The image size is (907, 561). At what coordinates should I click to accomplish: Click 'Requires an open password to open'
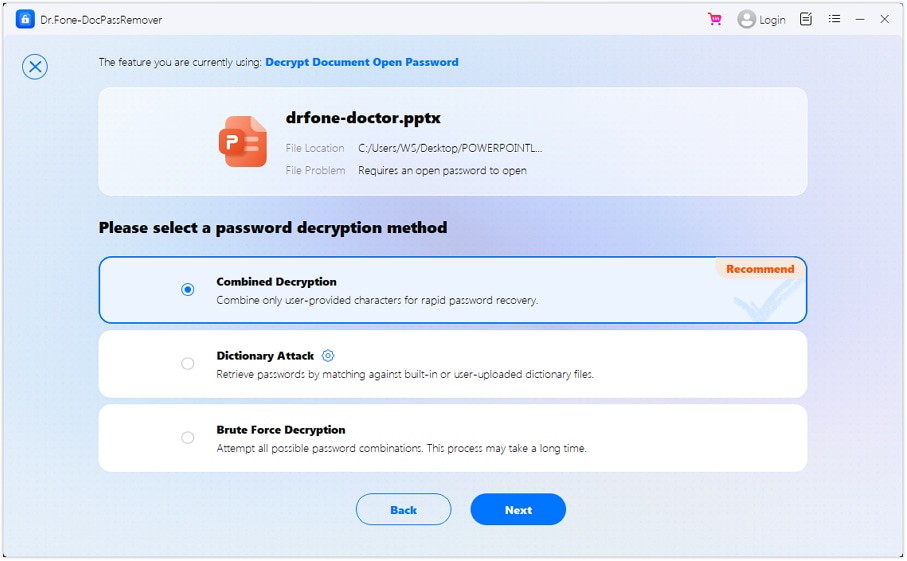coord(442,171)
